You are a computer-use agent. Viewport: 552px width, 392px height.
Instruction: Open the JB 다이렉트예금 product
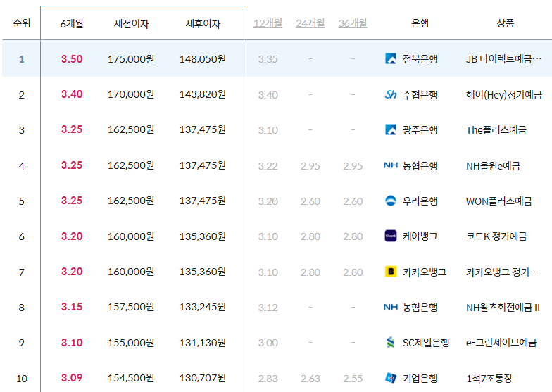click(x=504, y=59)
